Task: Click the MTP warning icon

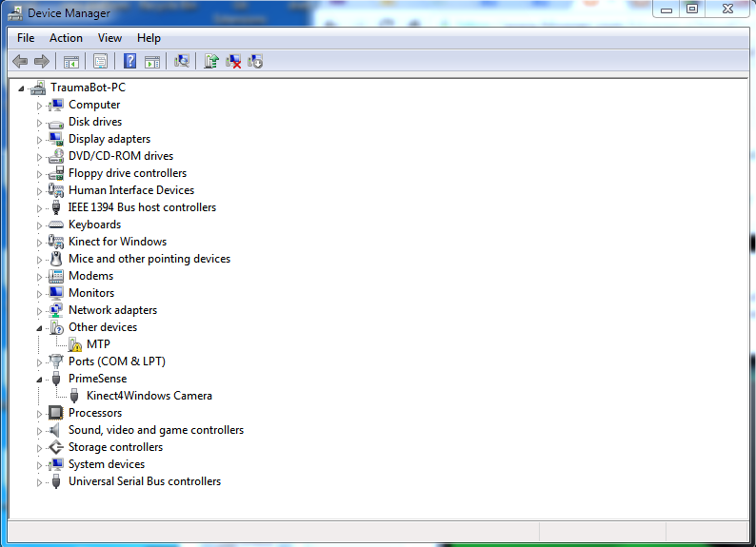Action: tap(74, 344)
